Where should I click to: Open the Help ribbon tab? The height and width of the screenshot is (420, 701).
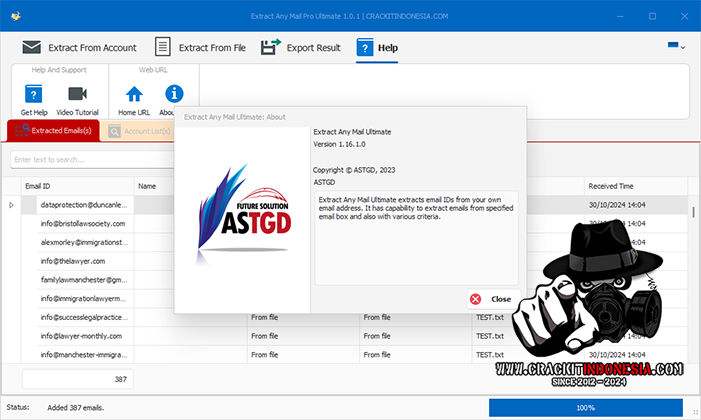(x=377, y=47)
